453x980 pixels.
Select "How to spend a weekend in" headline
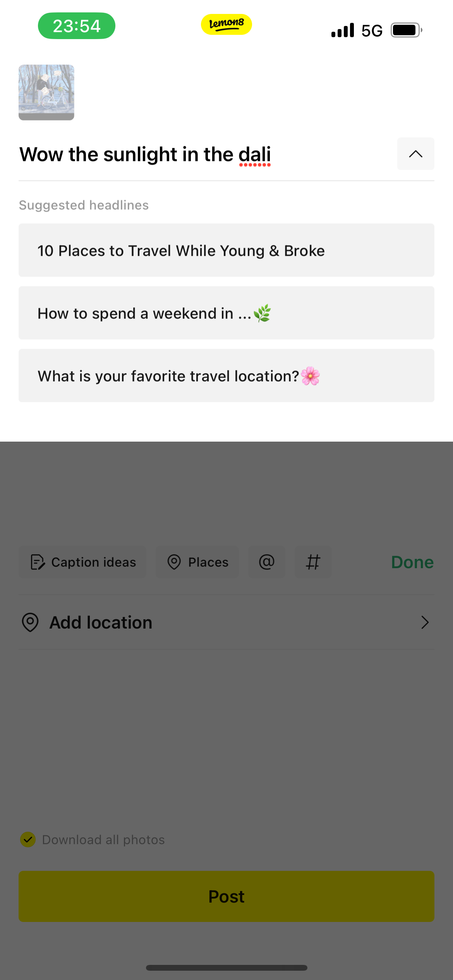(x=226, y=313)
